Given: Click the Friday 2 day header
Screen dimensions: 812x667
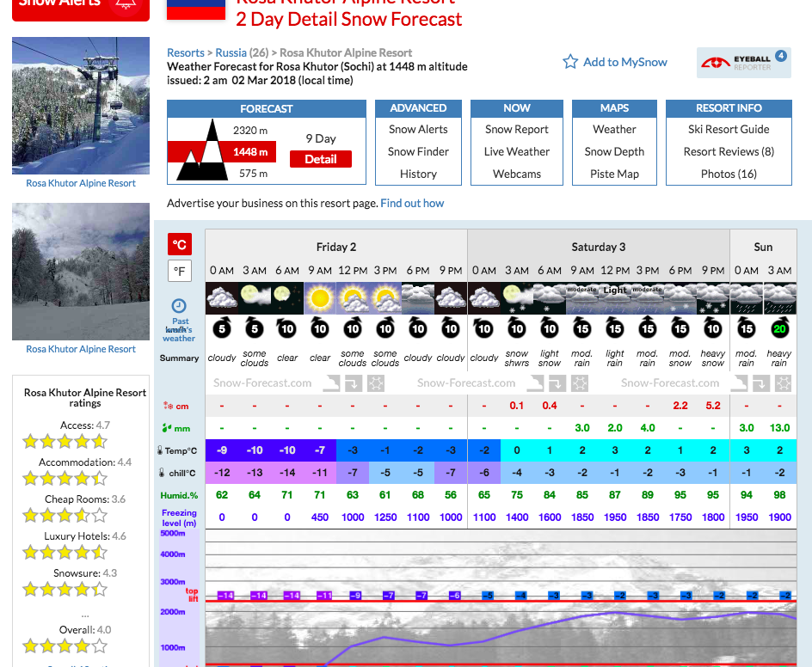Looking at the screenshot, I should click(336, 247).
